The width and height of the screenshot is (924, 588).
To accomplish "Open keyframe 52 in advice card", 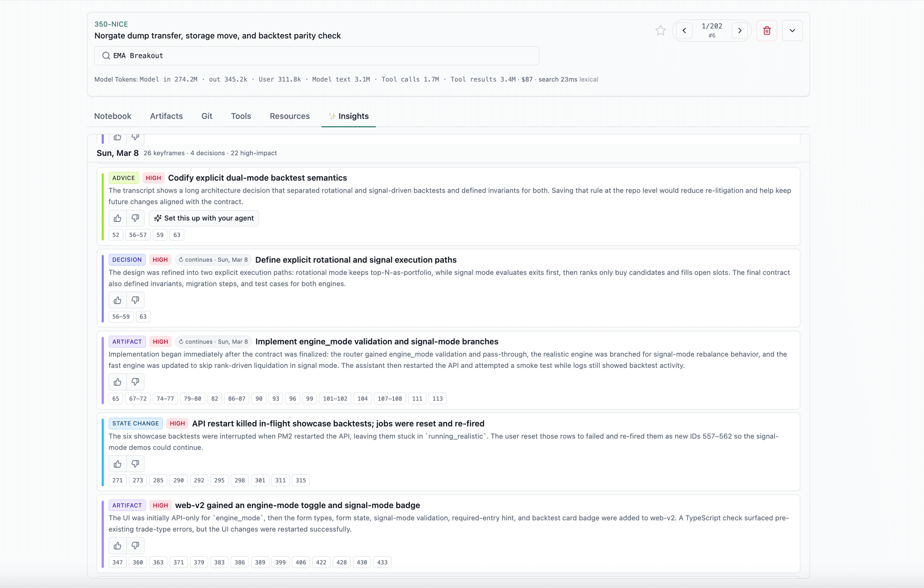I will coord(115,235).
